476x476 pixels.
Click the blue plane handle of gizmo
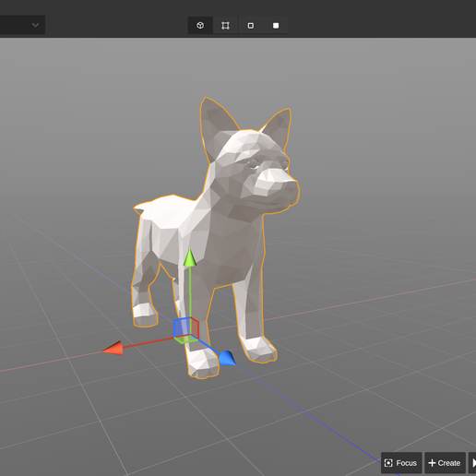coord(182,327)
